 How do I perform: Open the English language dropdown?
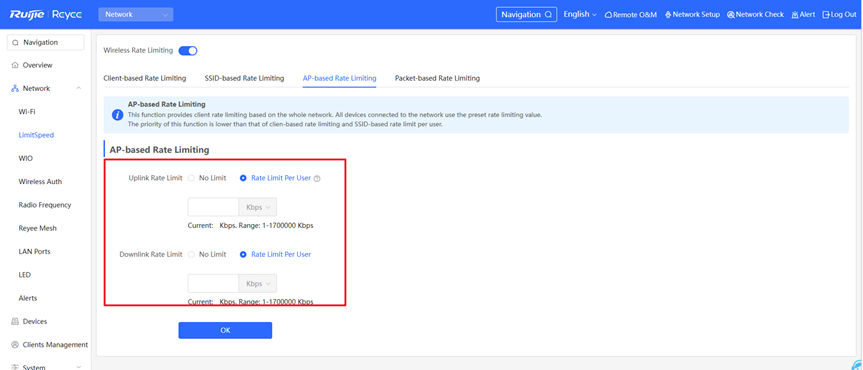click(580, 14)
